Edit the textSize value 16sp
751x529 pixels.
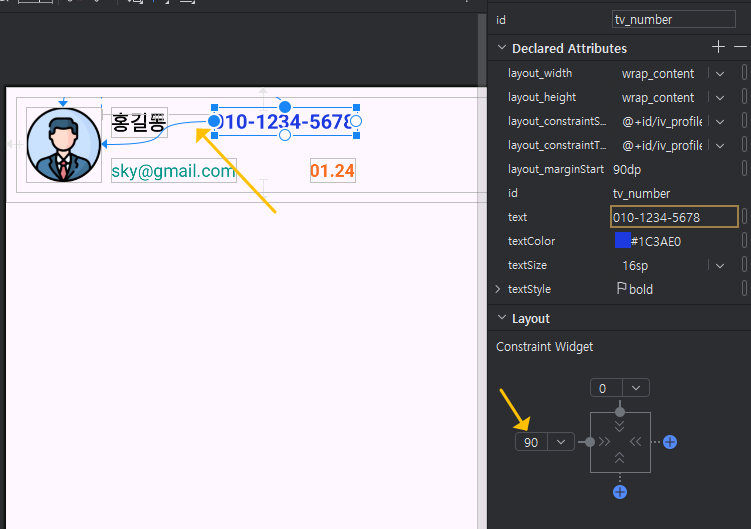pos(635,265)
